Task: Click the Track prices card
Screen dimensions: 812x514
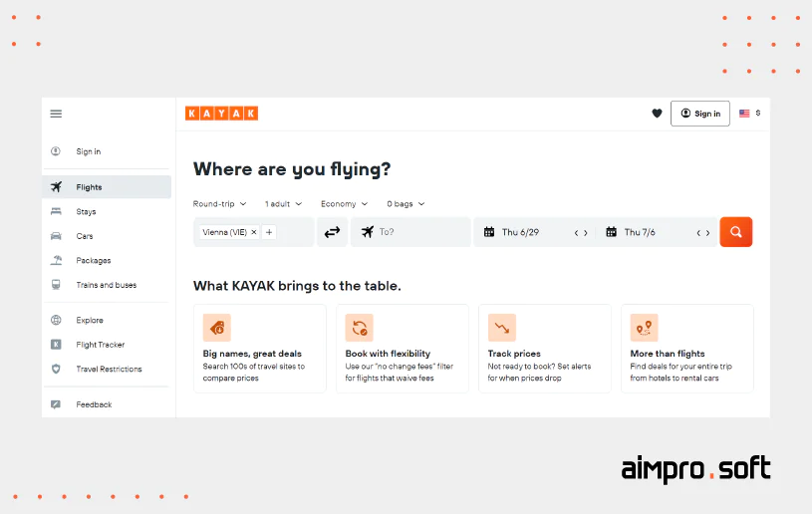Action: pyautogui.click(x=545, y=349)
